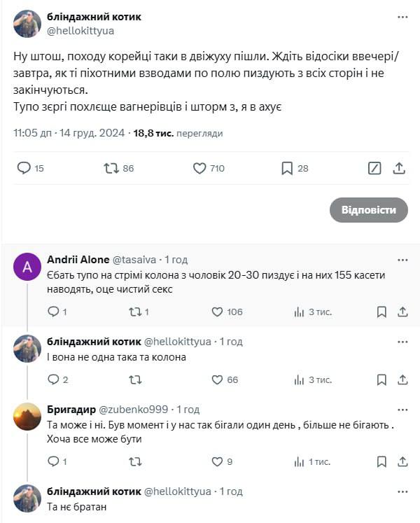
Task: View analytics of Andrii Alone's reply
Action: [x=299, y=312]
